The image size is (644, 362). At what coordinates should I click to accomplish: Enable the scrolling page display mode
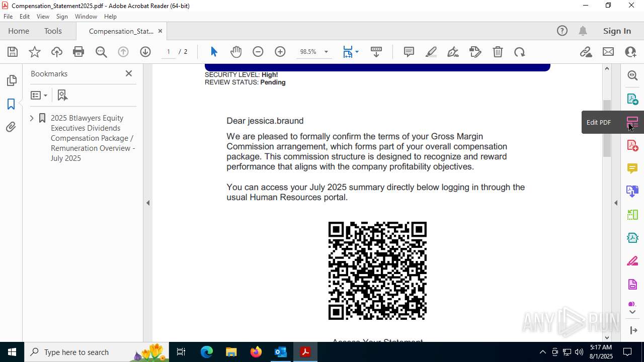[376, 52]
